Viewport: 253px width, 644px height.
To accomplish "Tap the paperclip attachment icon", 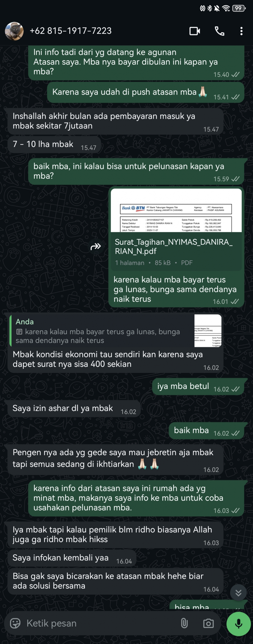I will (x=184, y=623).
